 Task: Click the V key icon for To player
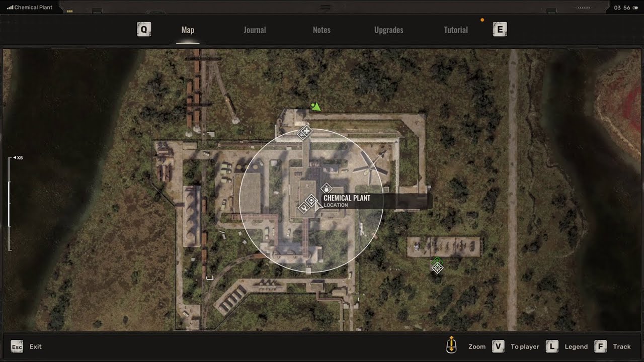point(498,346)
